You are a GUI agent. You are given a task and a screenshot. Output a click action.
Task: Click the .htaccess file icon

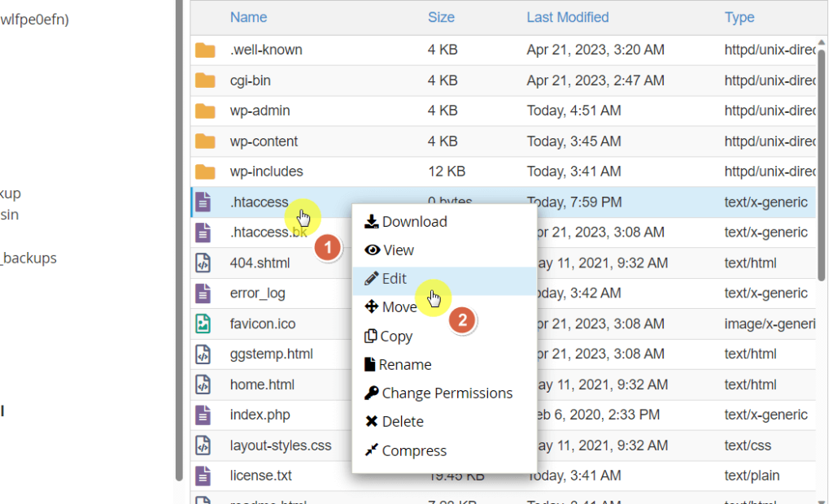(x=203, y=202)
